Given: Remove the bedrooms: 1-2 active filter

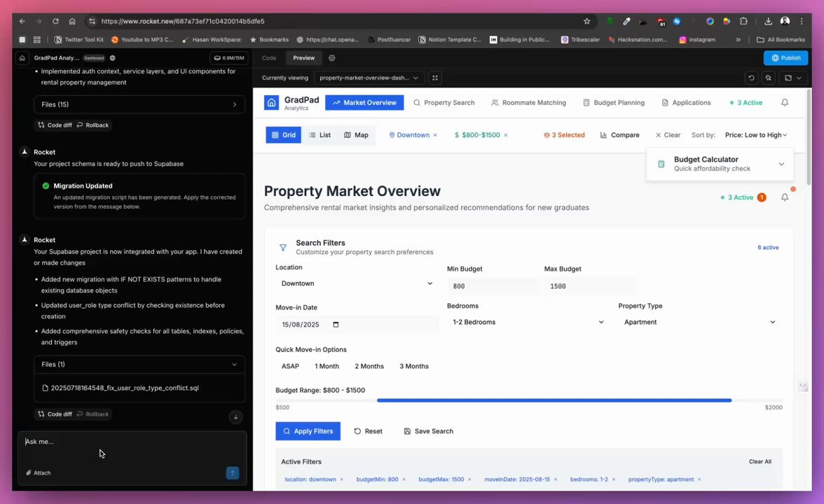Looking at the screenshot, I should pos(614,479).
